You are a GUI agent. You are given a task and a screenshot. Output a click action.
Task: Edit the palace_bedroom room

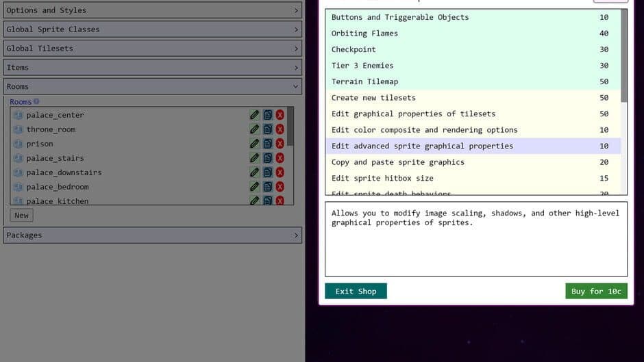coord(255,187)
